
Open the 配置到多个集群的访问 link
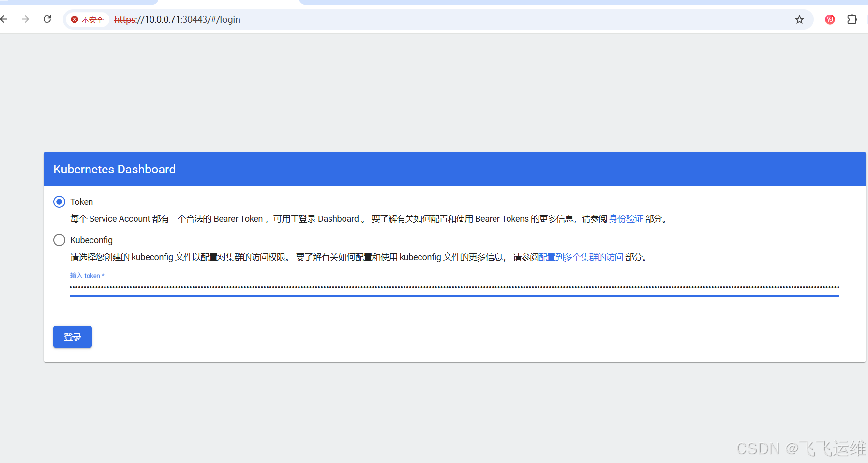point(581,257)
